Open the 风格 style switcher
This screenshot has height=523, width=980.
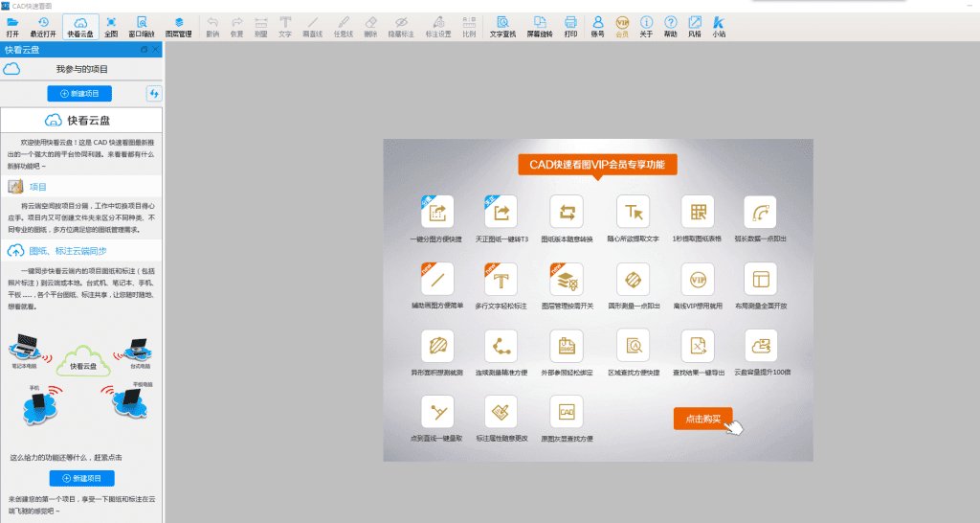[695, 23]
